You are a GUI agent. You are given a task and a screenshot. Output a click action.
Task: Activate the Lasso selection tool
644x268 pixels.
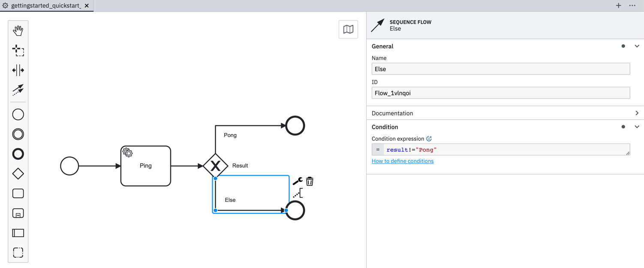click(18, 51)
